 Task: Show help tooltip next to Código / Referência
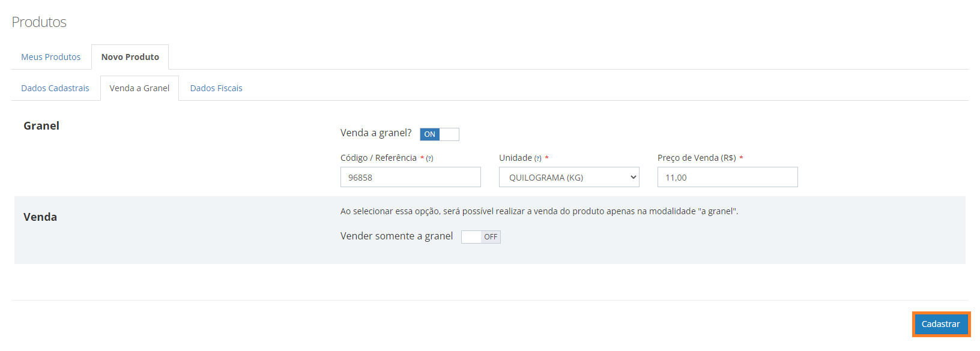[x=429, y=158]
